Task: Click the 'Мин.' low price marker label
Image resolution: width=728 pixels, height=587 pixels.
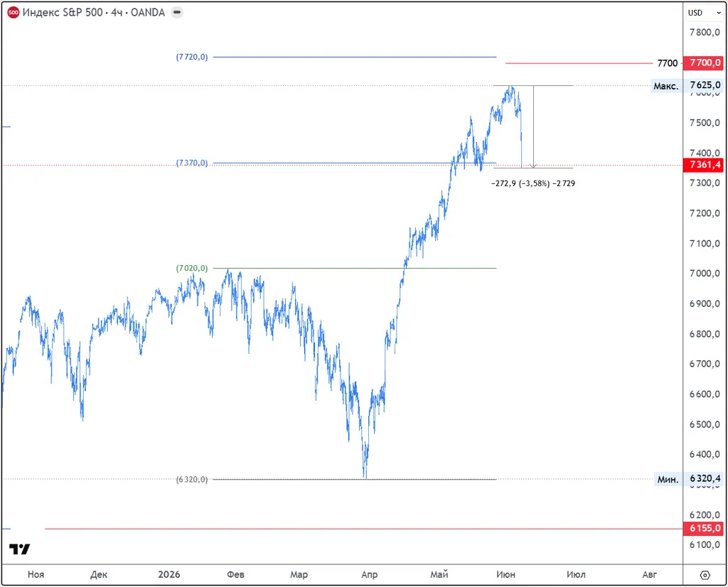Action: coord(668,480)
